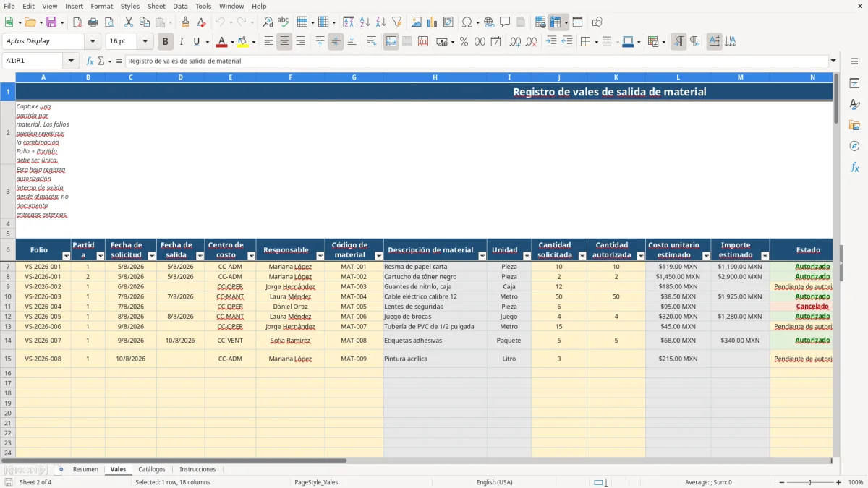This screenshot has width=868, height=488.
Task: Toggle Align Left
Action: click(268, 41)
